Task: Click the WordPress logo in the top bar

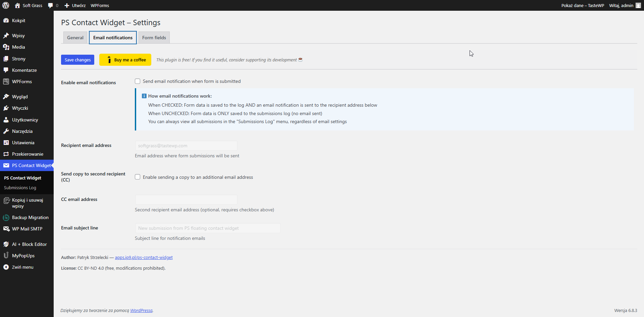Action: pyautogui.click(x=5, y=5)
